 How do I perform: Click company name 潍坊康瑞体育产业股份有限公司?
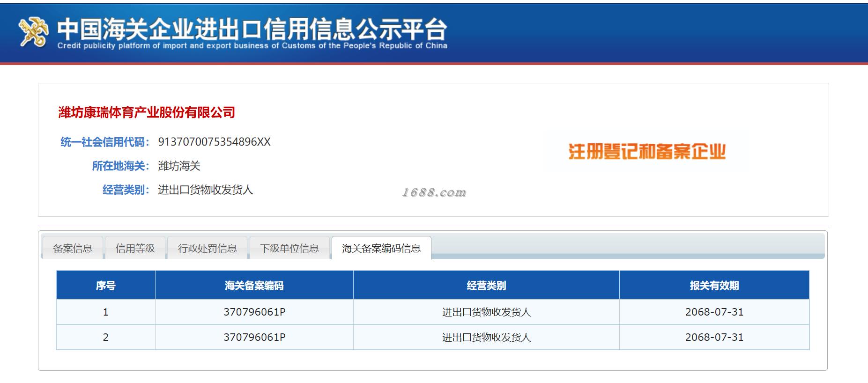tap(147, 112)
